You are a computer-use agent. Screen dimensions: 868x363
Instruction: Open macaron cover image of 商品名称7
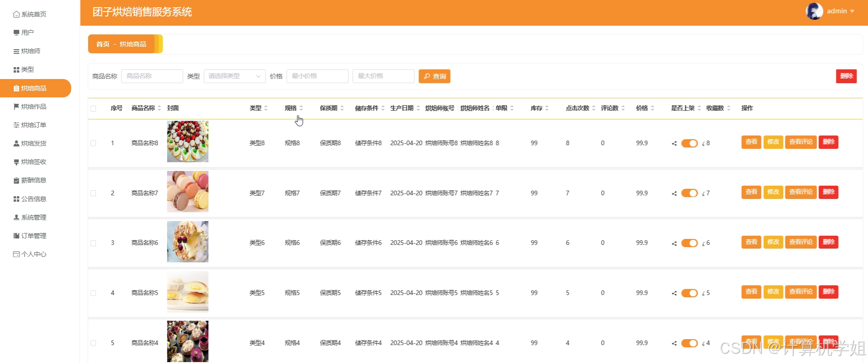click(x=188, y=192)
